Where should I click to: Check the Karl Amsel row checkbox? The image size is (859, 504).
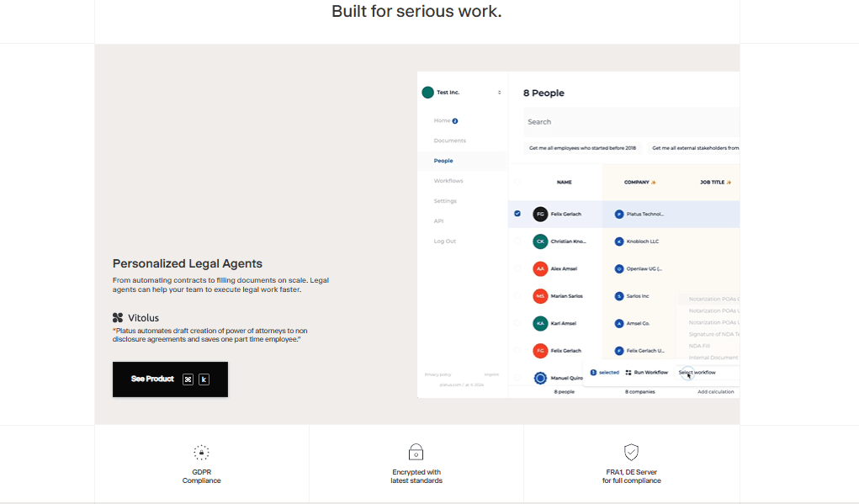pyautogui.click(x=517, y=323)
